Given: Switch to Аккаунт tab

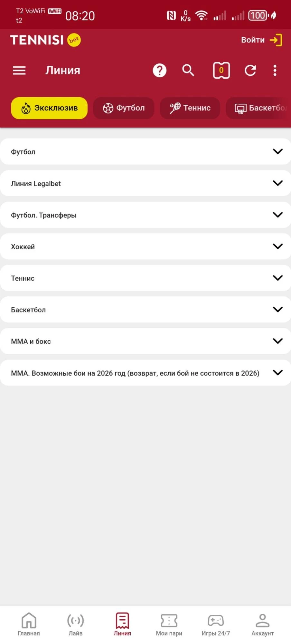Looking at the screenshot, I should click(x=262, y=624).
